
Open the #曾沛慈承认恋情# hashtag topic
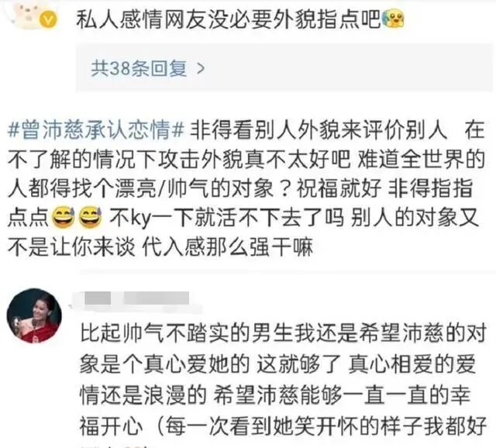(x=95, y=129)
